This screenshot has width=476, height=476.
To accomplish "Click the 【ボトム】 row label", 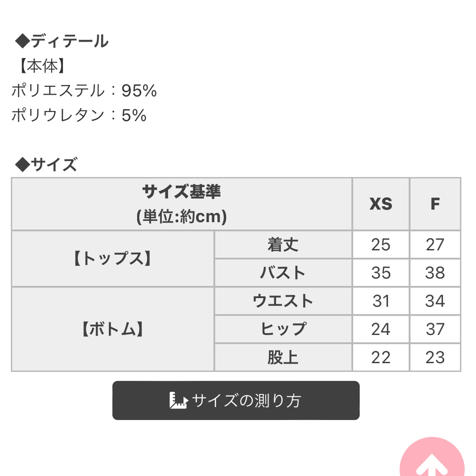I will [x=113, y=329].
